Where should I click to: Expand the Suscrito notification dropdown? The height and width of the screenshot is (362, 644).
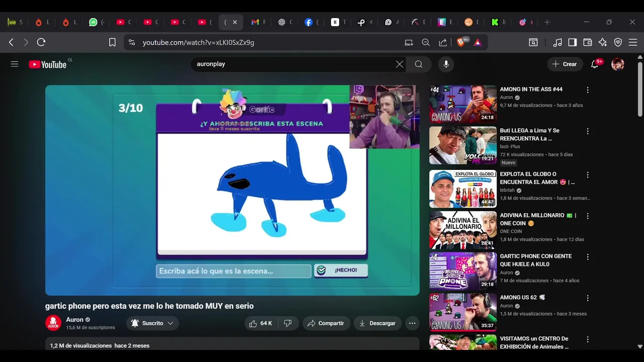tap(153, 323)
